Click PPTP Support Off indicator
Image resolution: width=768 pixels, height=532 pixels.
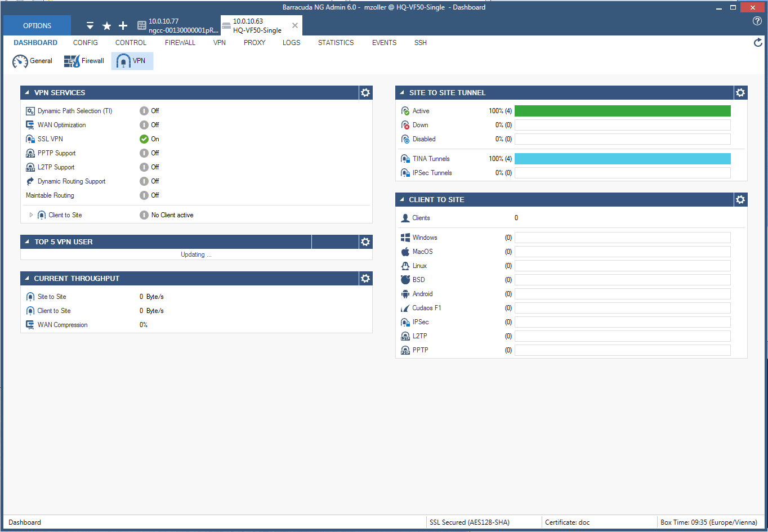tap(144, 153)
